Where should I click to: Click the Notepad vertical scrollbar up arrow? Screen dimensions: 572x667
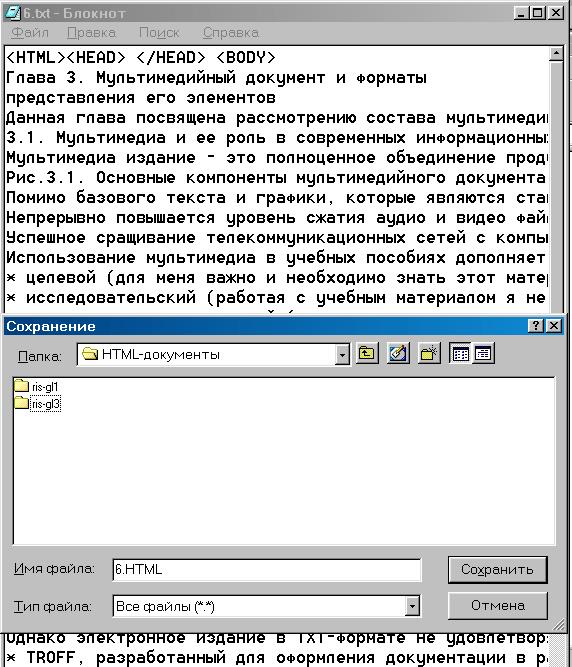pyautogui.click(x=556, y=53)
